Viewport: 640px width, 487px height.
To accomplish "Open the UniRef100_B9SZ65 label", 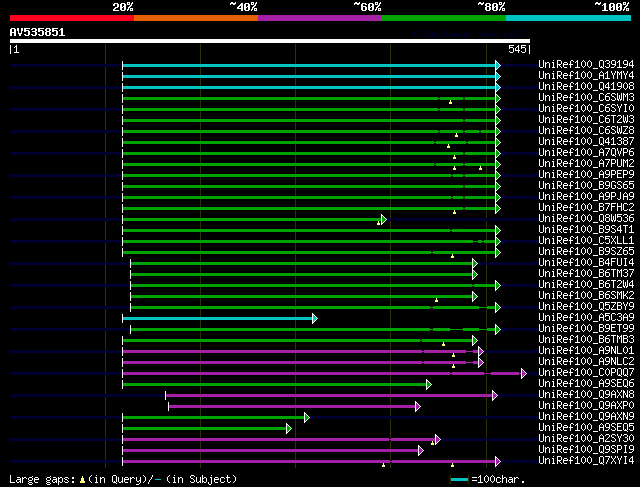I will coord(586,252).
